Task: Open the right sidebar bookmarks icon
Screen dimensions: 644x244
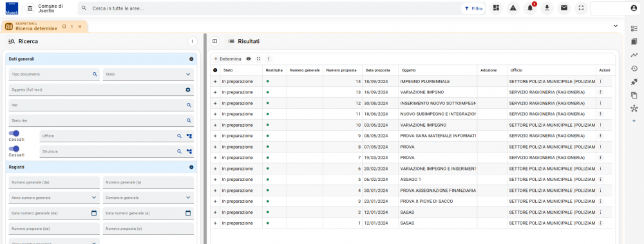Action: [x=634, y=41]
